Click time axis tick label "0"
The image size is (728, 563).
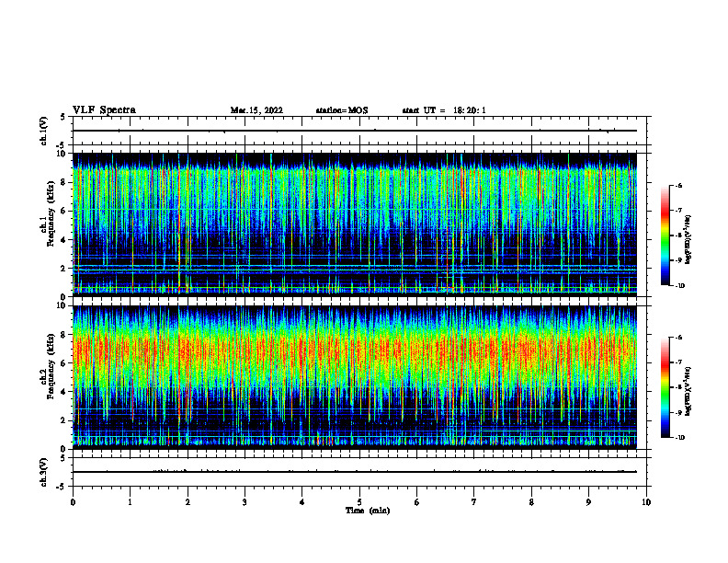click(x=73, y=502)
